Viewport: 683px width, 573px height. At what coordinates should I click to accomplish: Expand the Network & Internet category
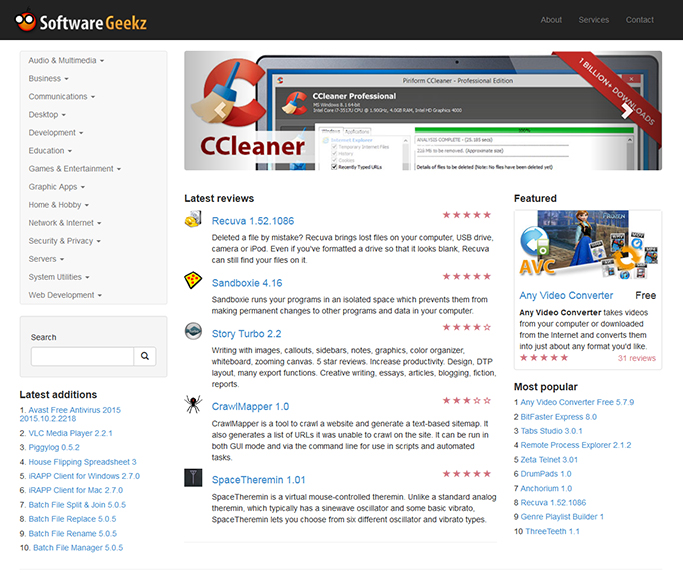click(64, 223)
